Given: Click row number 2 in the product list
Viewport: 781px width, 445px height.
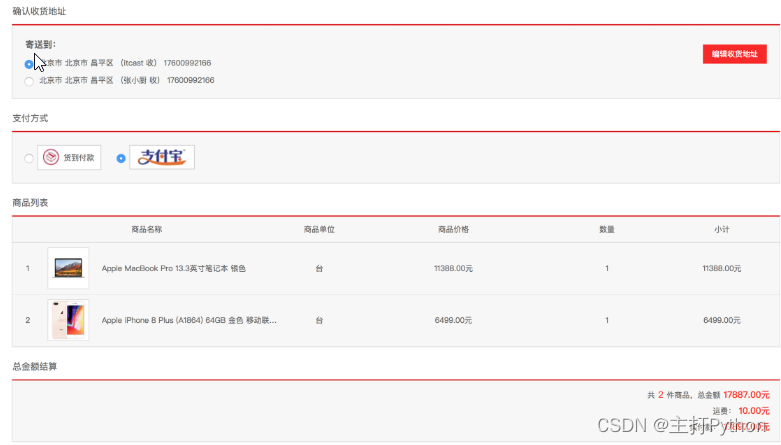Looking at the screenshot, I should click(x=28, y=320).
